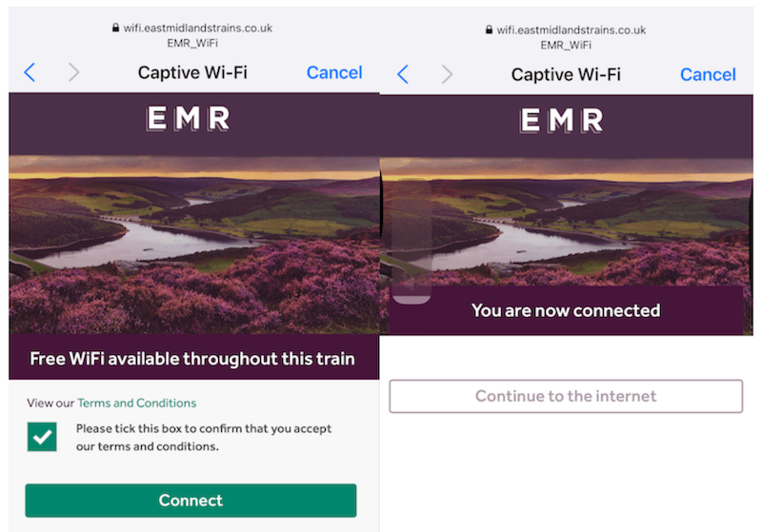Screen dimensions: 762x532
Task: Click the reservoir landscape photo on left
Action: (194, 245)
